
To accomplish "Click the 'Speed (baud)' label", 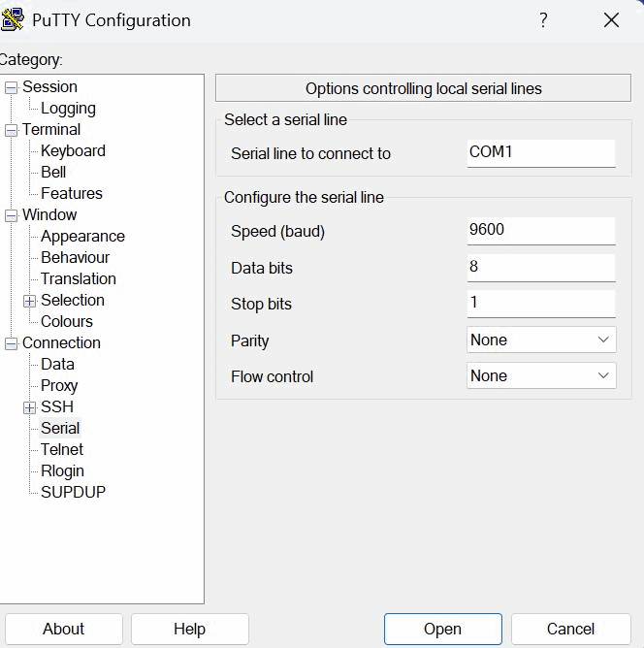I will (277, 232).
